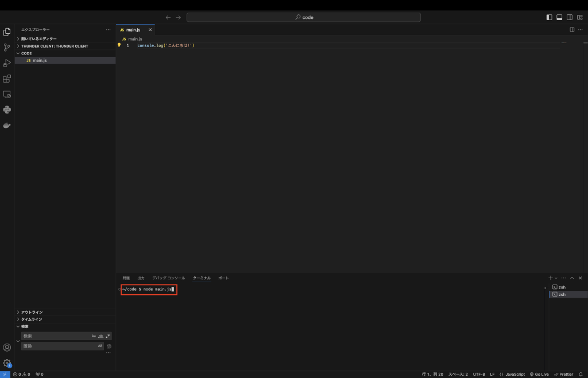Screen dimensions: 588x378
Task: Click Go Live in the status bar
Action: click(539, 374)
